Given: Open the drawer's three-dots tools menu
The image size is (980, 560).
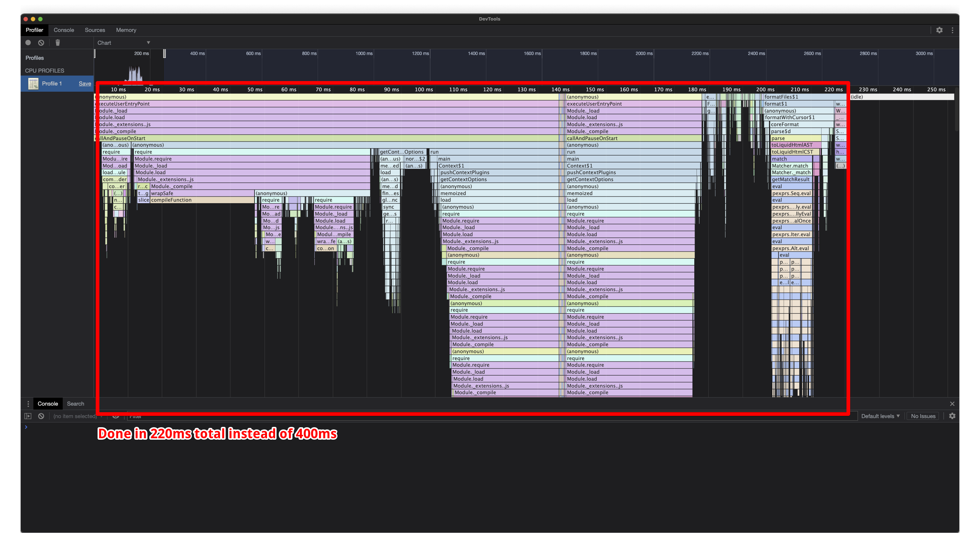Looking at the screenshot, I should pyautogui.click(x=28, y=403).
